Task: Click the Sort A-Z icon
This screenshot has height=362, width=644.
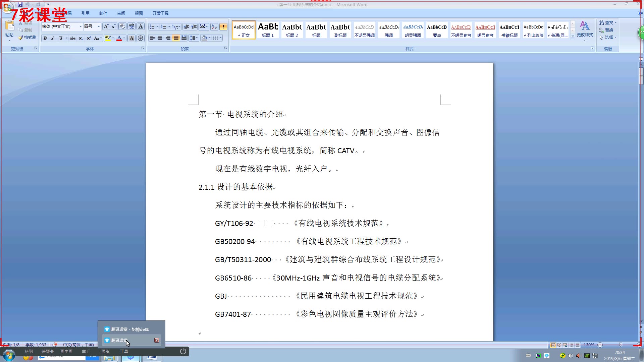Action: (214, 26)
